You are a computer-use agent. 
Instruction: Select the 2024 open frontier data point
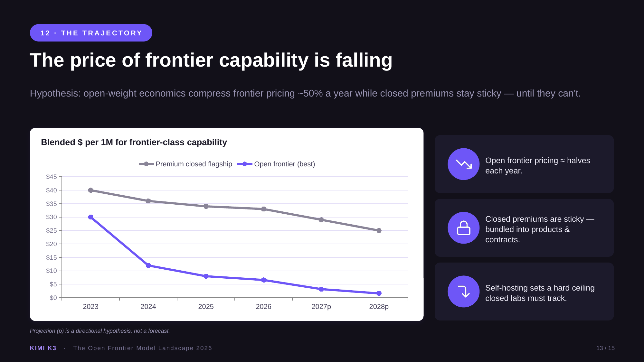point(148,265)
